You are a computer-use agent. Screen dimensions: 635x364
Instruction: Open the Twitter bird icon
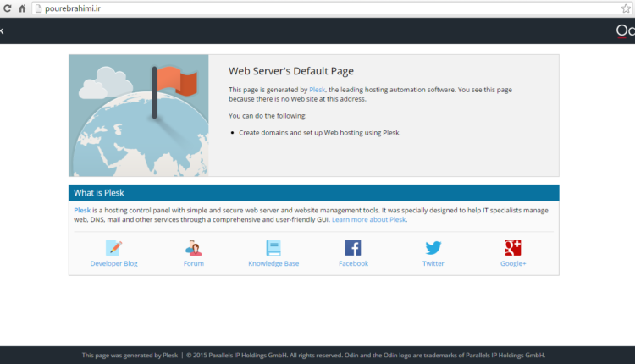pos(433,248)
